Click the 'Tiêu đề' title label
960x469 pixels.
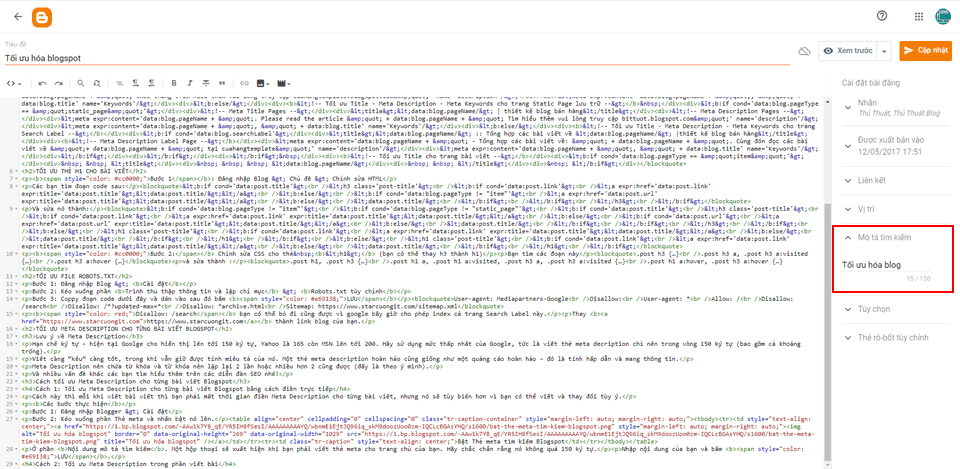[x=13, y=45]
